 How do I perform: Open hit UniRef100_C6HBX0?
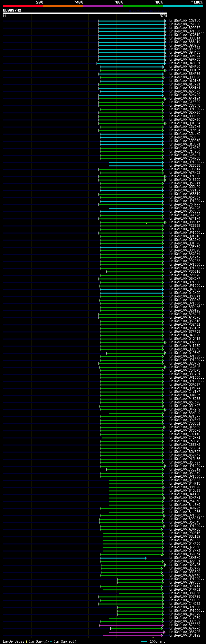tap(185, 558)
